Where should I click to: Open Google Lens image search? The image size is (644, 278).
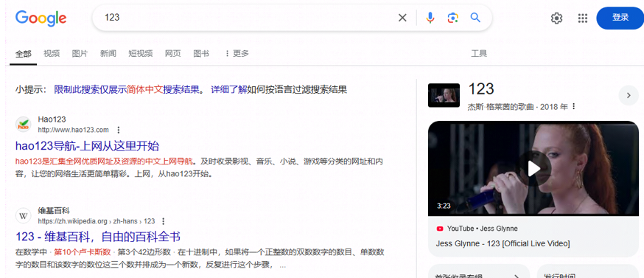pos(452,18)
